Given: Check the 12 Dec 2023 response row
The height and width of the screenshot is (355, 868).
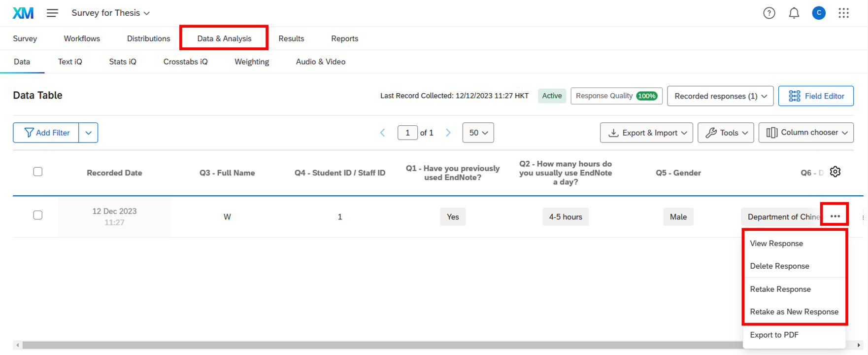Looking at the screenshot, I should pyautogui.click(x=38, y=215).
